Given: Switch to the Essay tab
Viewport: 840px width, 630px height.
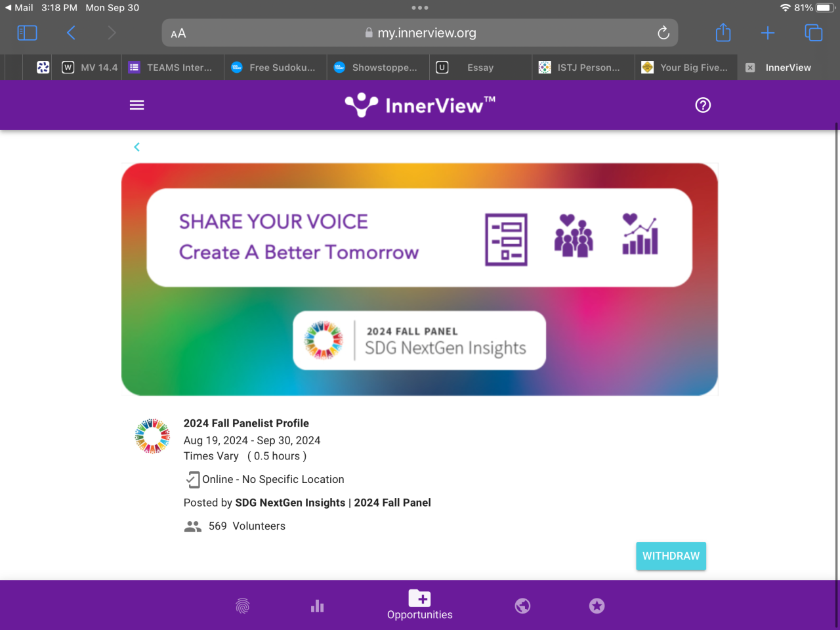Looking at the screenshot, I should click(x=480, y=68).
